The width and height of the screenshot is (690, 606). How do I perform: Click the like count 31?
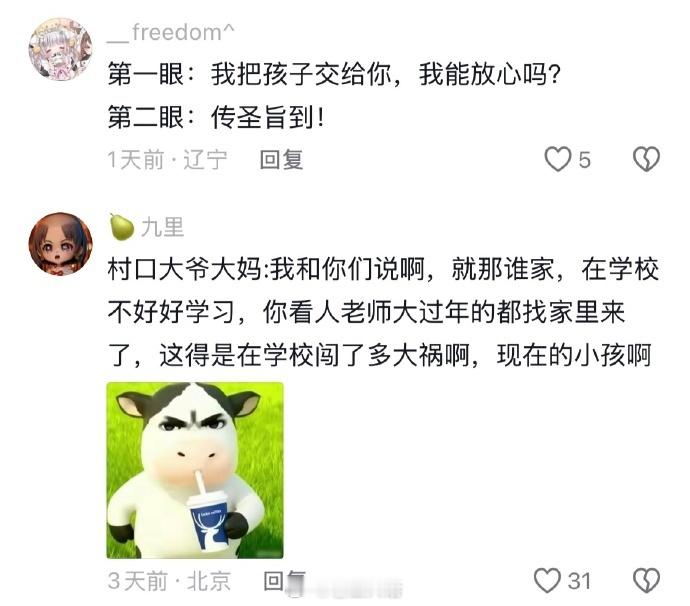coord(579,580)
